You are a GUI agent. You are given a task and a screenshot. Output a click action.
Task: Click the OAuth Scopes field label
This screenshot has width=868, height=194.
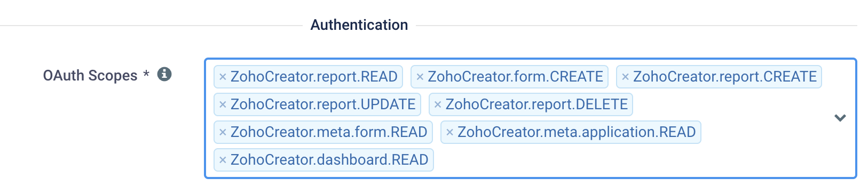90,76
